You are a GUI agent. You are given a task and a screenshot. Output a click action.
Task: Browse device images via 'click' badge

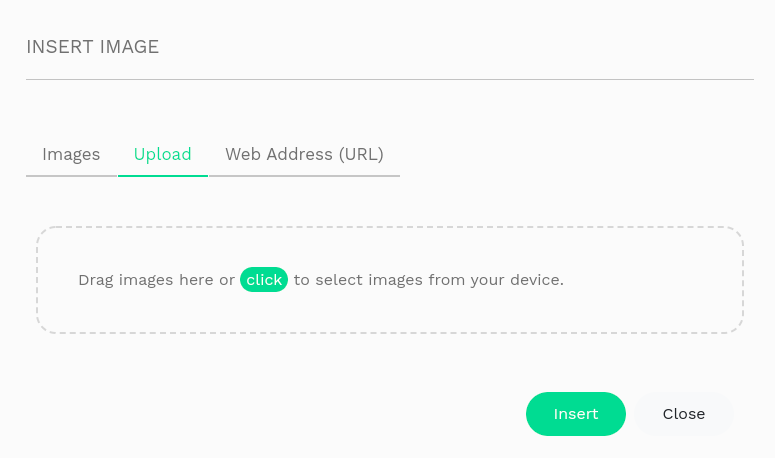coord(264,280)
